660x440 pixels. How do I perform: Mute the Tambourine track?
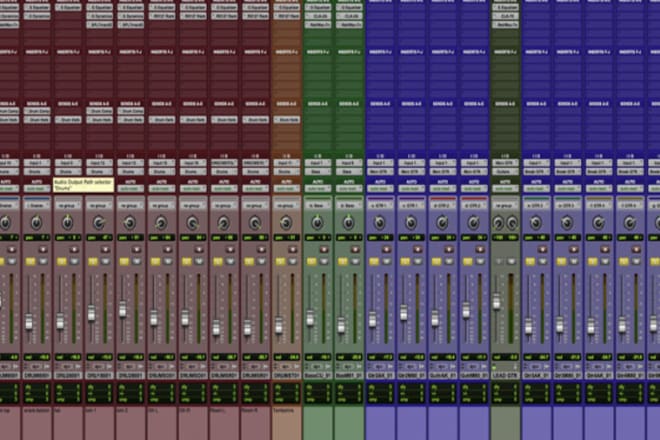click(292, 261)
